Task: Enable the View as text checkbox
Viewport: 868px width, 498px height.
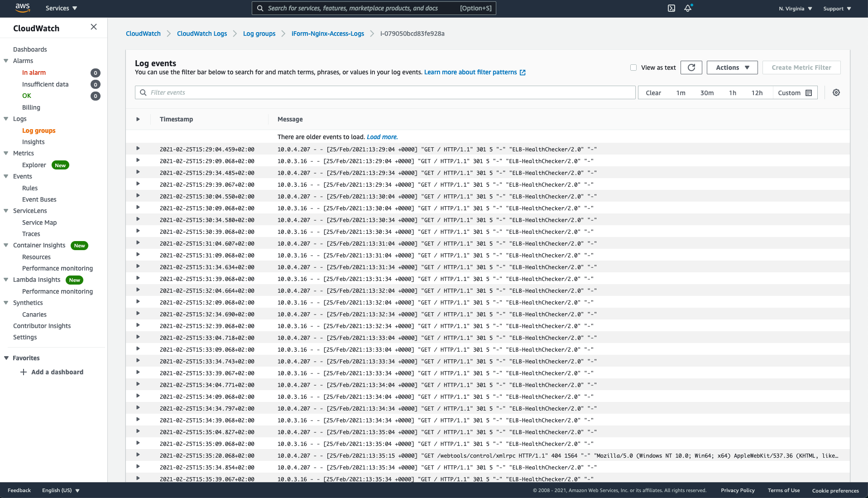Action: click(633, 68)
